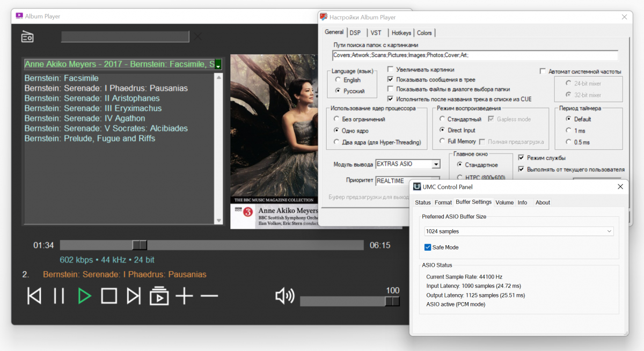Screen dimensions: 644x351
Task: Select Direct Input playback mode
Action: 442,130
